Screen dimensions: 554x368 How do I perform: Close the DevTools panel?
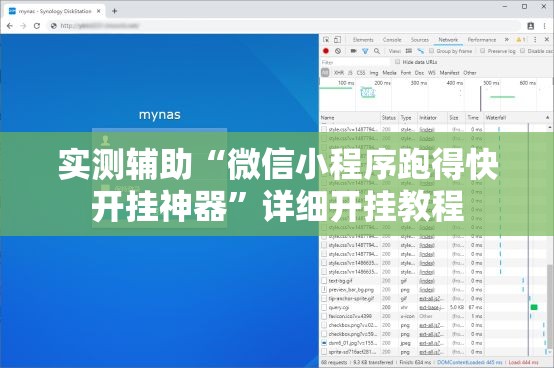[547, 40]
